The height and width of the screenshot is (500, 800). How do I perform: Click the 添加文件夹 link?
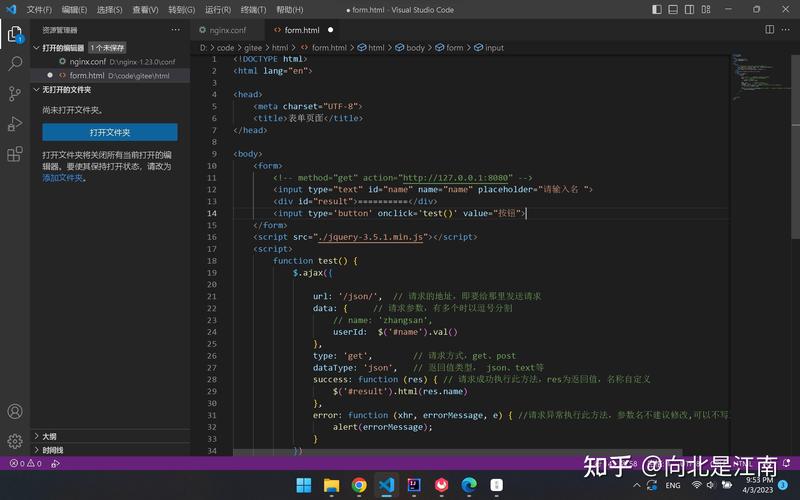[63, 177]
